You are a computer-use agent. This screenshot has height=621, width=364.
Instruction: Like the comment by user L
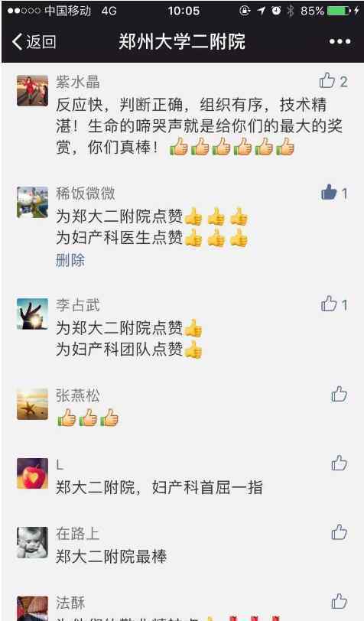click(x=339, y=463)
